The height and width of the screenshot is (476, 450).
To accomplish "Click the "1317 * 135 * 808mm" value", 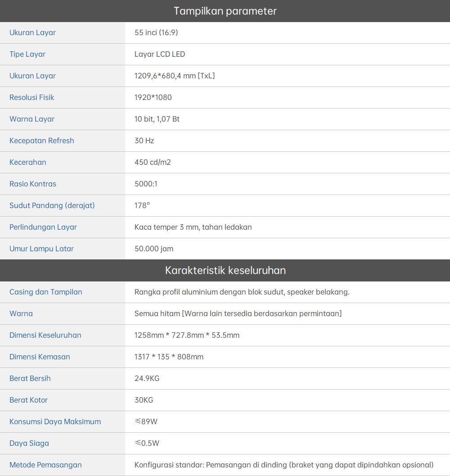I will [169, 357].
